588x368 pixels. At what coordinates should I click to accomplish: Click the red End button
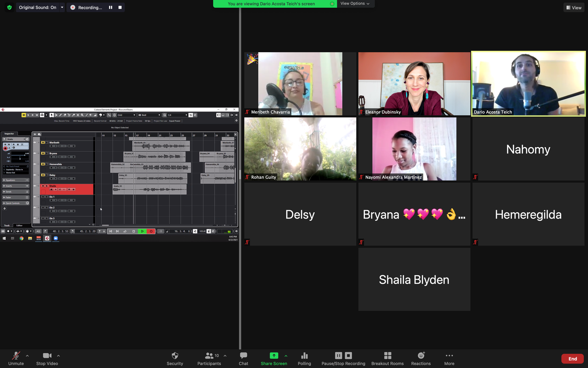tap(572, 359)
